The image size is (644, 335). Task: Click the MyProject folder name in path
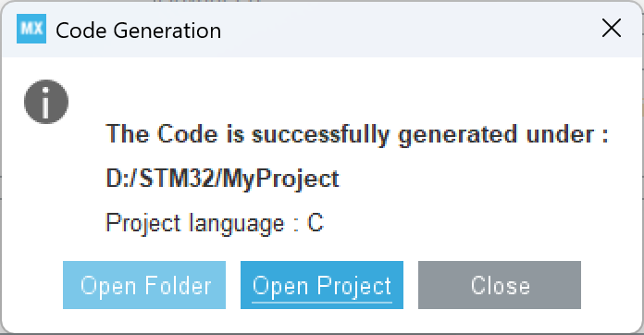click(x=281, y=180)
